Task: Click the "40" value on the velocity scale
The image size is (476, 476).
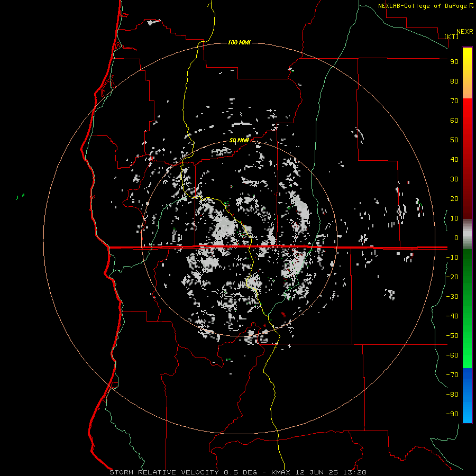Action: pos(454,160)
